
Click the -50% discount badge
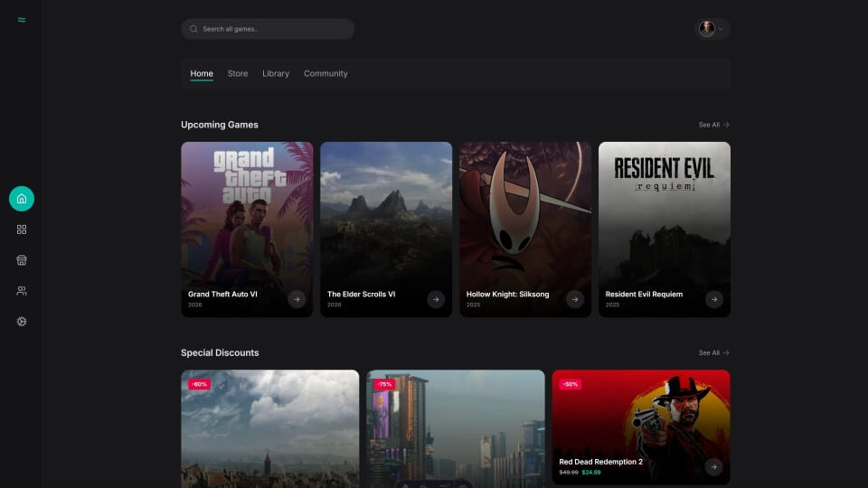click(x=571, y=384)
